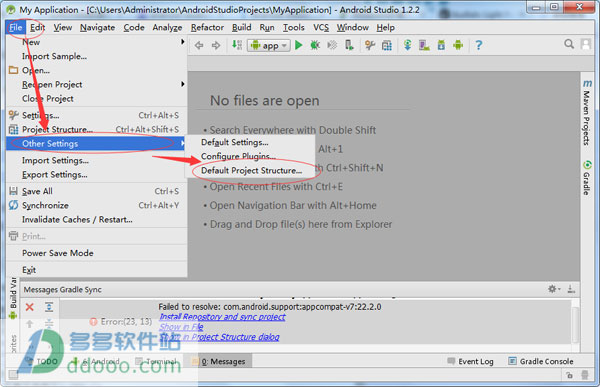Expand the Reopen Project submenu
The height and width of the screenshot is (387, 600).
click(96, 84)
